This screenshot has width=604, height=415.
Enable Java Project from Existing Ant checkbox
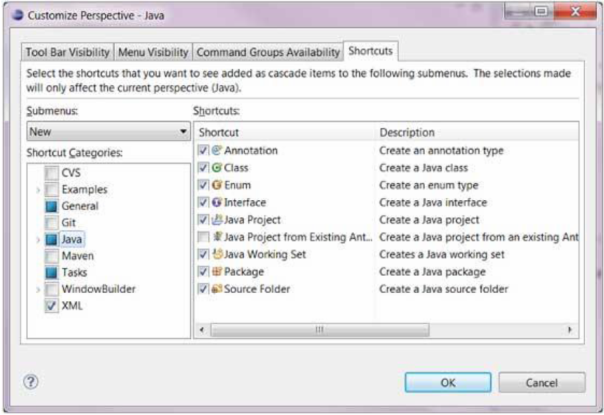tap(203, 237)
